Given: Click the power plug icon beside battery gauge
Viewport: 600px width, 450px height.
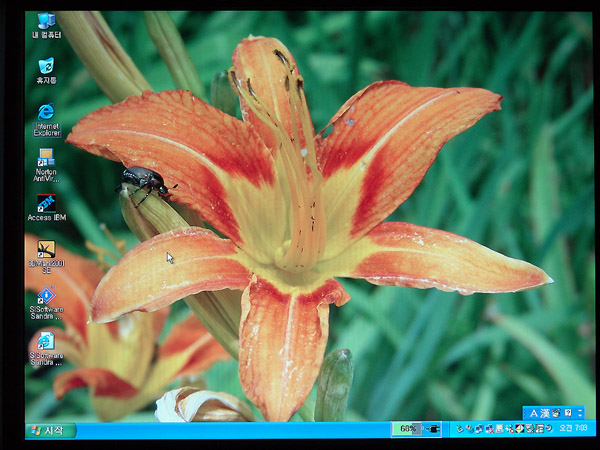Looking at the screenshot, I should 433,429.
